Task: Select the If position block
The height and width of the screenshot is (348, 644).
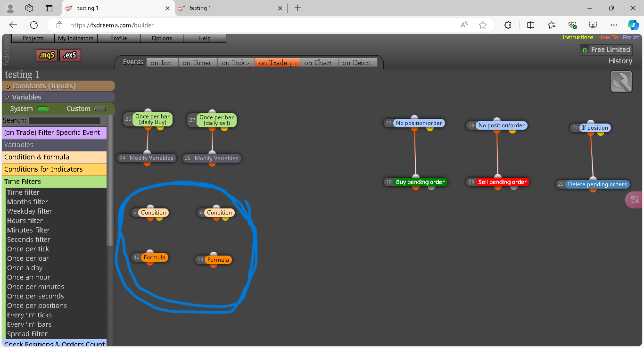Action: click(x=595, y=128)
